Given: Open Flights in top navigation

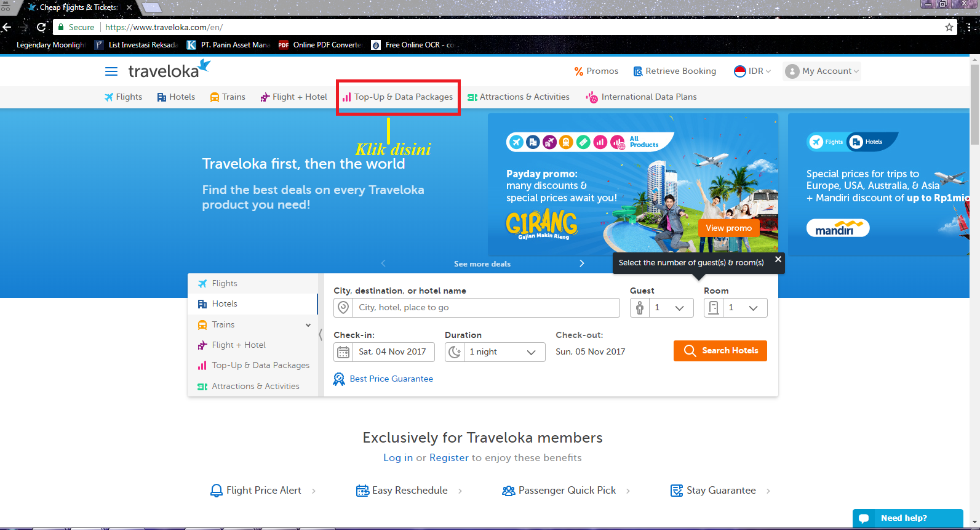Looking at the screenshot, I should pos(123,97).
